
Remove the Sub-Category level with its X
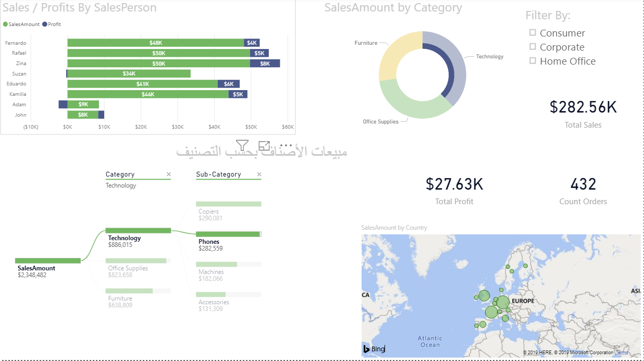pyautogui.click(x=259, y=175)
